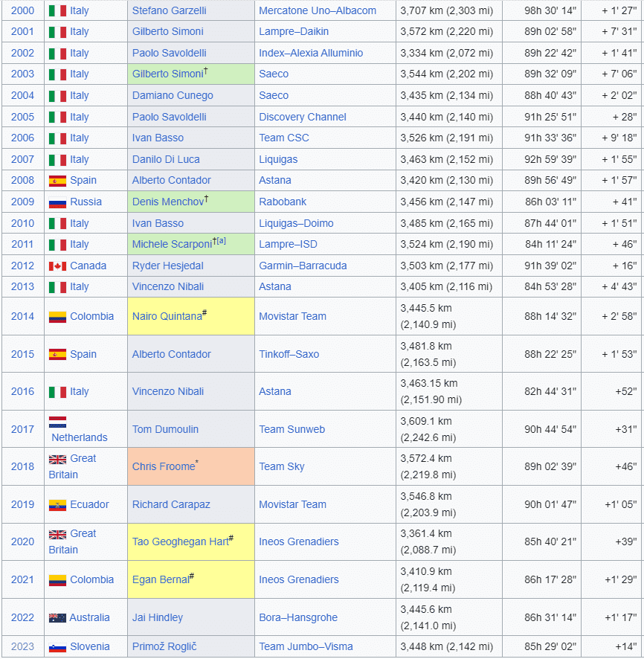Open Jai Hindley's page
The height and width of the screenshot is (659, 644).
(158, 618)
